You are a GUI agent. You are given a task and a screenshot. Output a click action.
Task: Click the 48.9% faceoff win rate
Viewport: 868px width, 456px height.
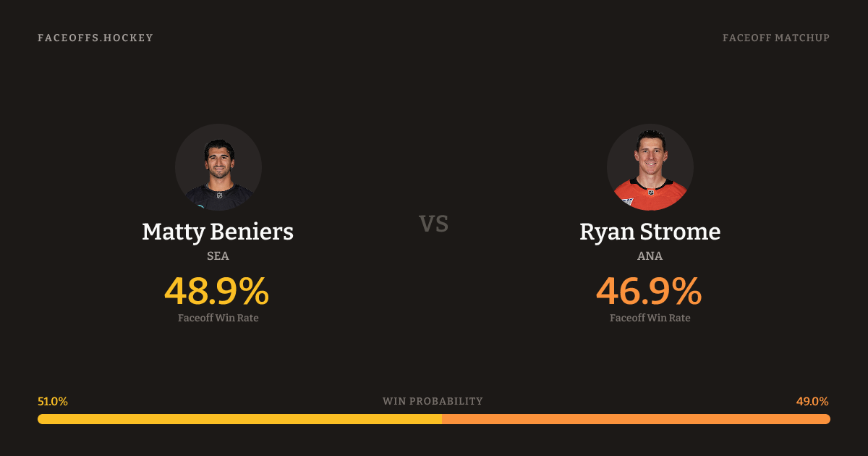pyautogui.click(x=217, y=292)
